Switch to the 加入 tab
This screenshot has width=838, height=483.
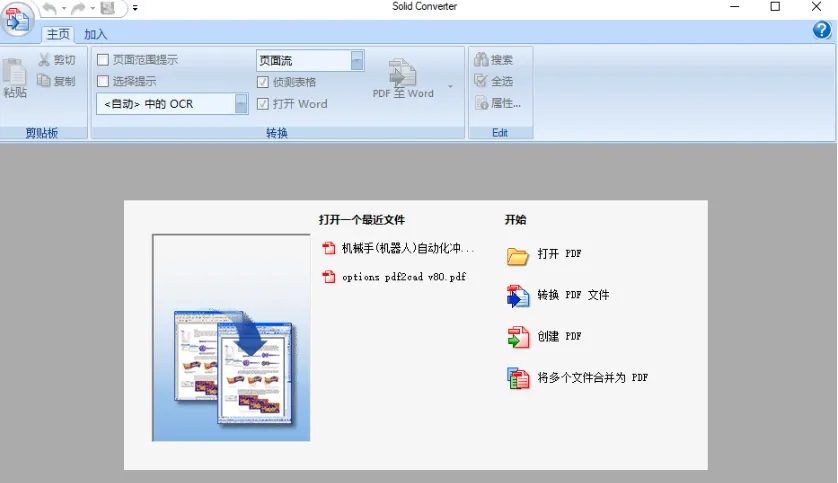click(x=96, y=34)
